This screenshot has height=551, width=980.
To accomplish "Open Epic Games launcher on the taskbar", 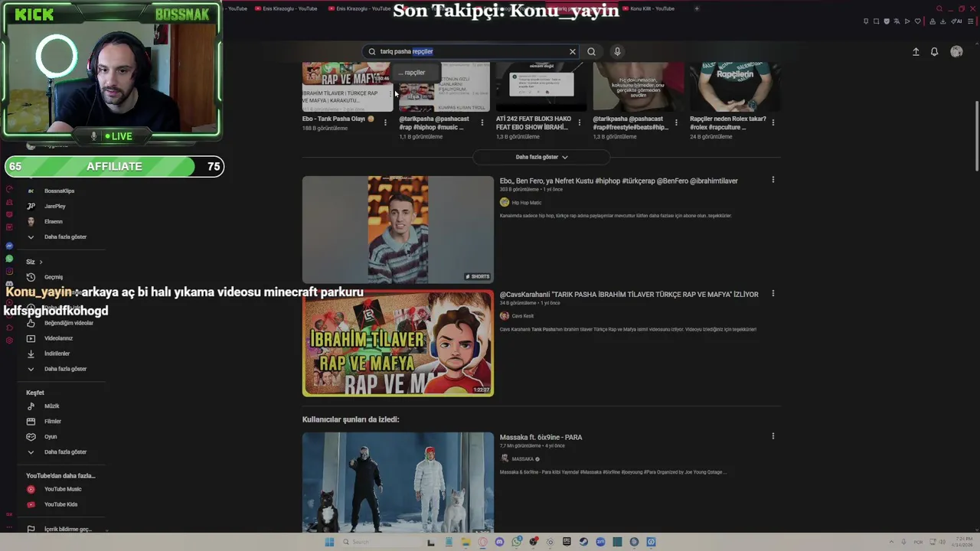I will (x=567, y=542).
